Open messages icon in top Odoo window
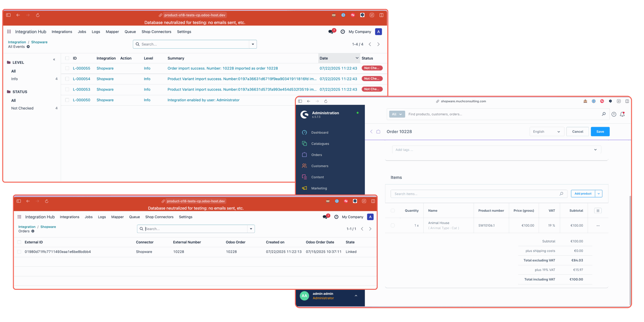This screenshot has width=644, height=322. click(x=331, y=32)
